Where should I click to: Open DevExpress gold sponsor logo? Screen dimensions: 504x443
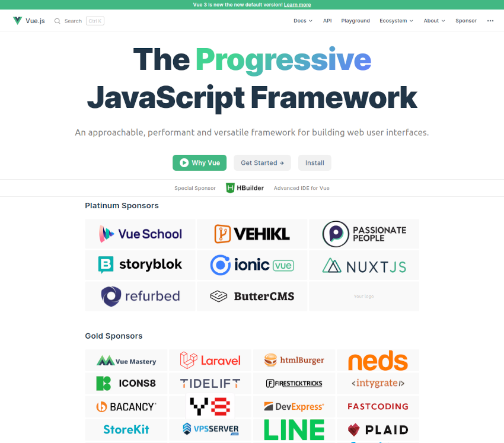(294, 406)
